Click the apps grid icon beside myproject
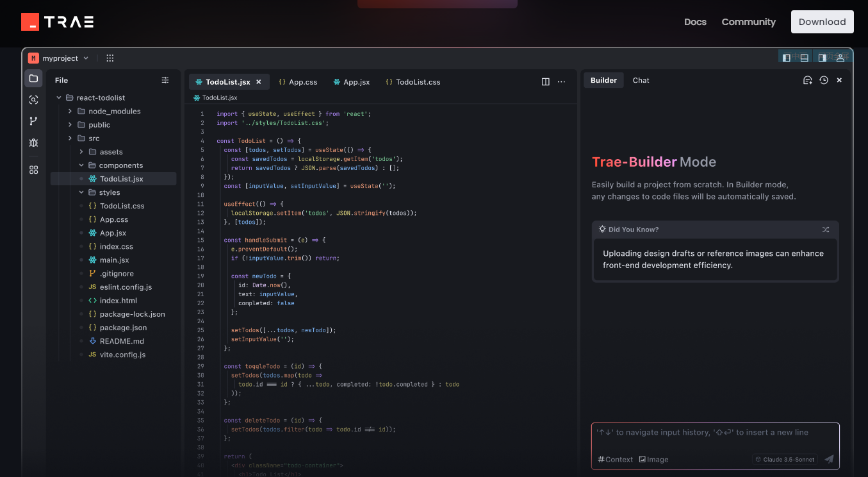This screenshot has height=477, width=868. [x=110, y=58]
